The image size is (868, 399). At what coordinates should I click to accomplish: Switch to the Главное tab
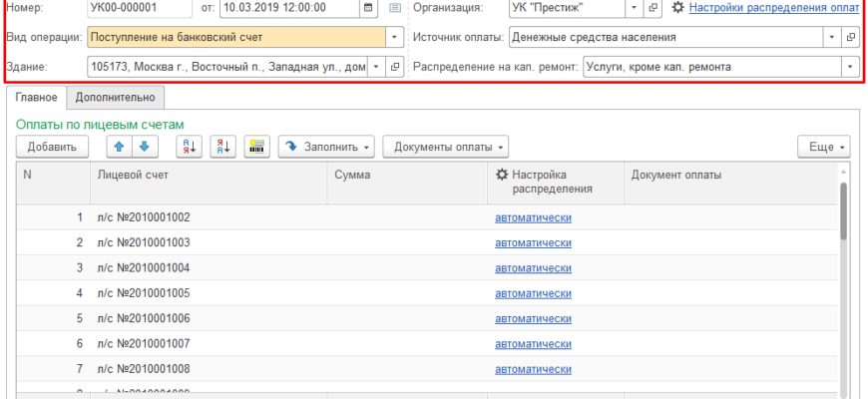click(36, 98)
